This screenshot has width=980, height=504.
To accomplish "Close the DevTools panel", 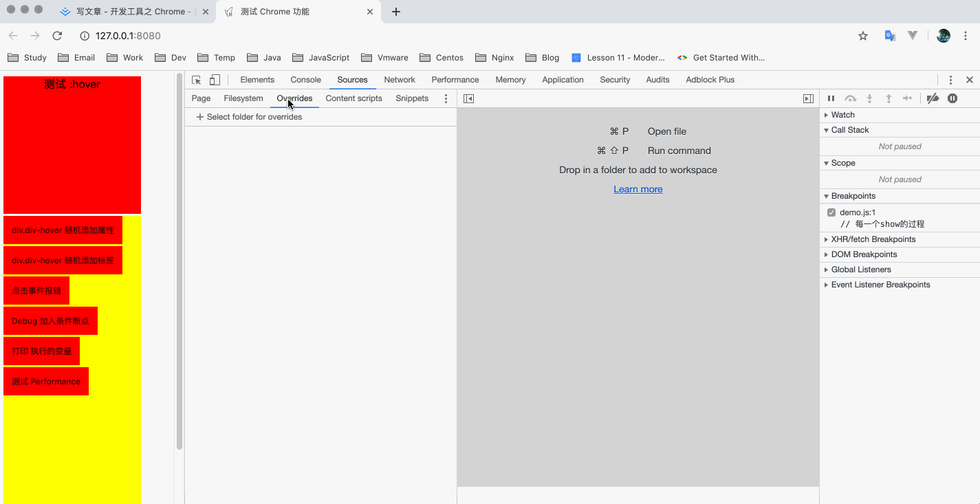I will click(x=970, y=80).
